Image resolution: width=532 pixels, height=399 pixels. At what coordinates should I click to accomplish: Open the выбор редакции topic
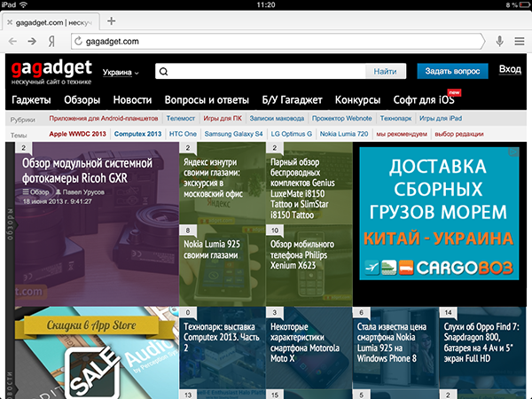point(459,134)
